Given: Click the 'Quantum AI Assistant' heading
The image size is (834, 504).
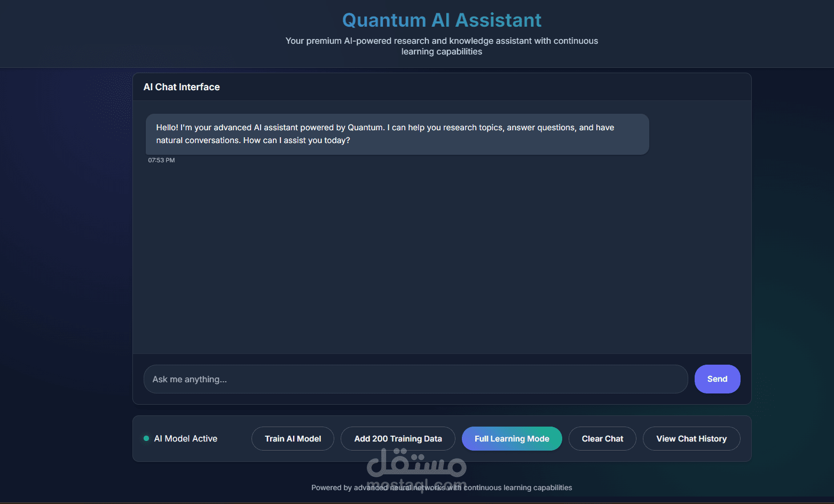Looking at the screenshot, I should click(442, 20).
